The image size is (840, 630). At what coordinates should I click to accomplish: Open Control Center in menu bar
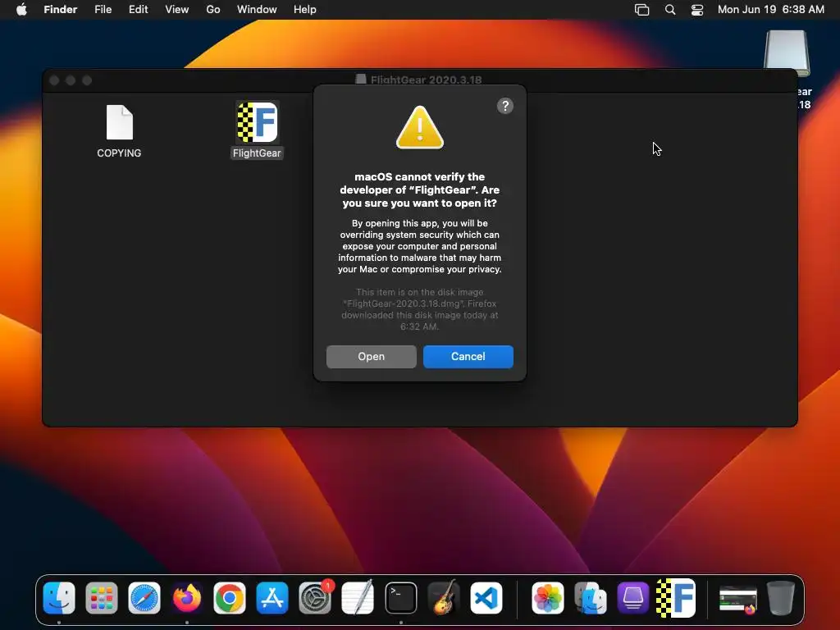pos(697,10)
